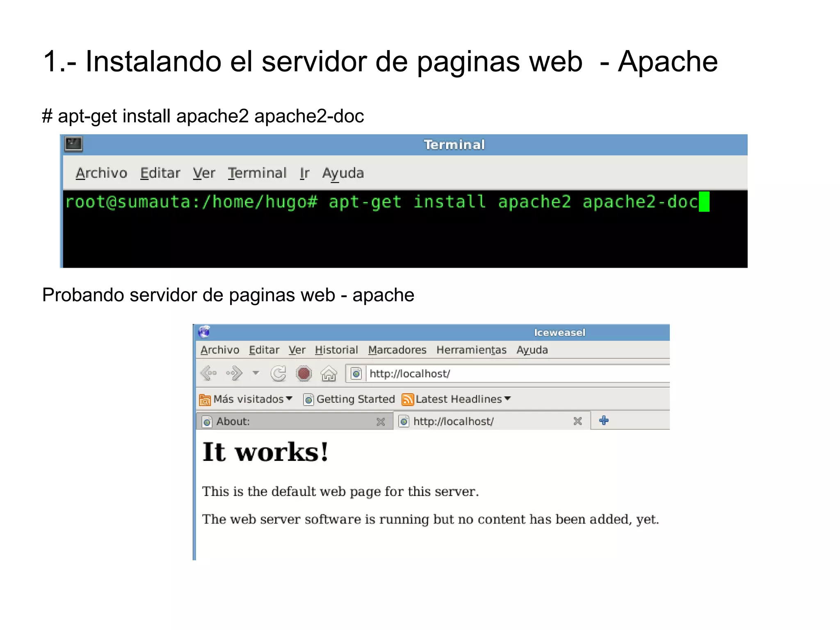
Task: Open Ver menu in Iceweasel
Action: tap(297, 350)
